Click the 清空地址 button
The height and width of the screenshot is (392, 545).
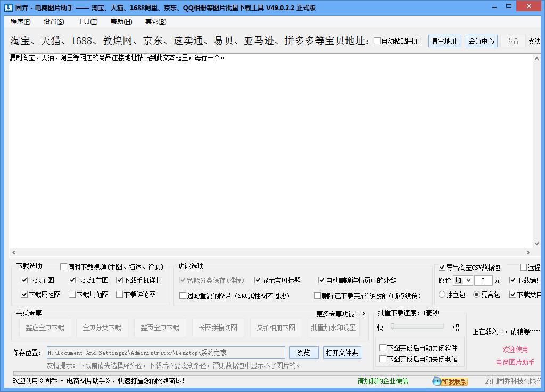point(444,40)
